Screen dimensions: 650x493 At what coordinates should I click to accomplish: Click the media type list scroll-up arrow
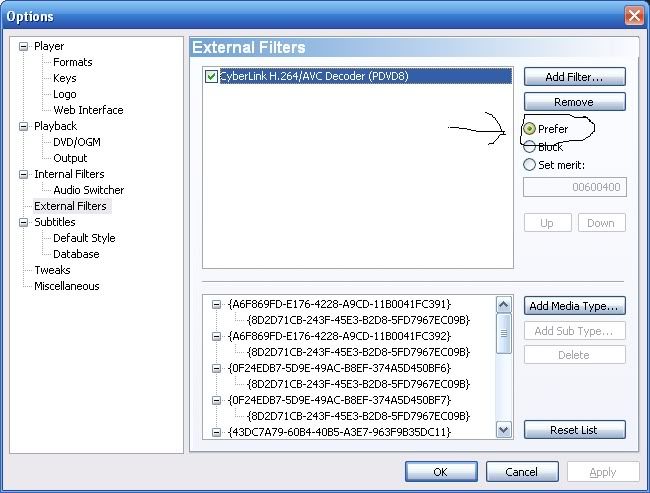point(504,305)
